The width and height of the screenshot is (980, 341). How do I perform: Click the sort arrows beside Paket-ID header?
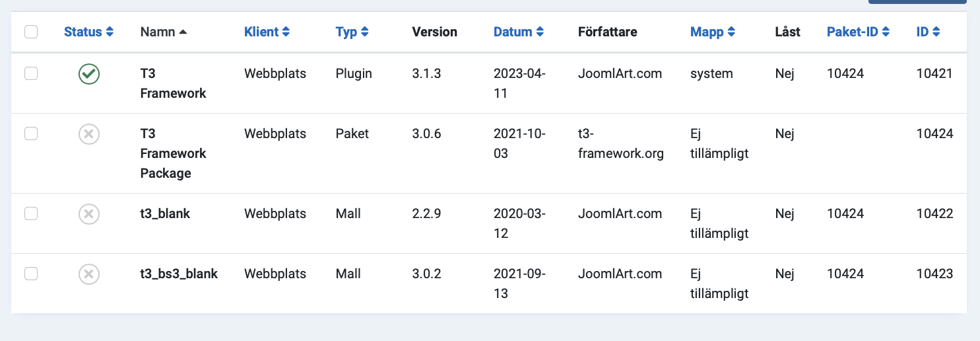click(886, 32)
